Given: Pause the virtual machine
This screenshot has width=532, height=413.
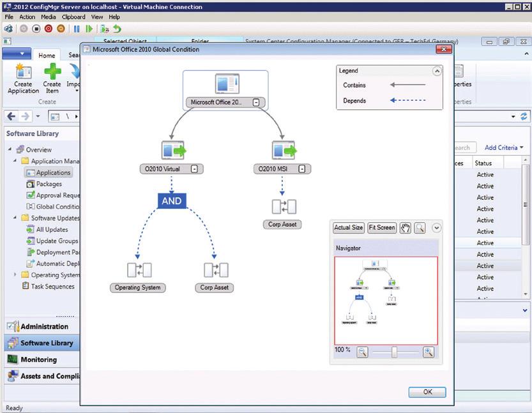Looking at the screenshot, I should point(77,29).
